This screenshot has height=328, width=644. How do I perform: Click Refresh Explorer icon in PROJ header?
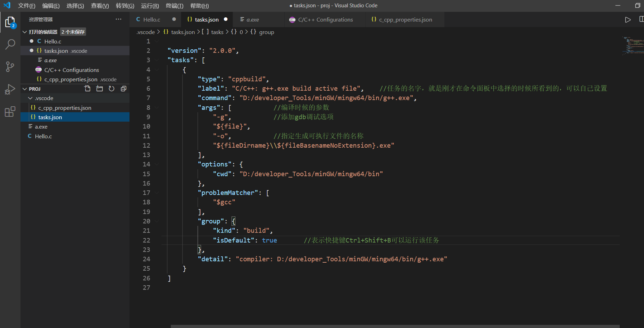click(111, 89)
